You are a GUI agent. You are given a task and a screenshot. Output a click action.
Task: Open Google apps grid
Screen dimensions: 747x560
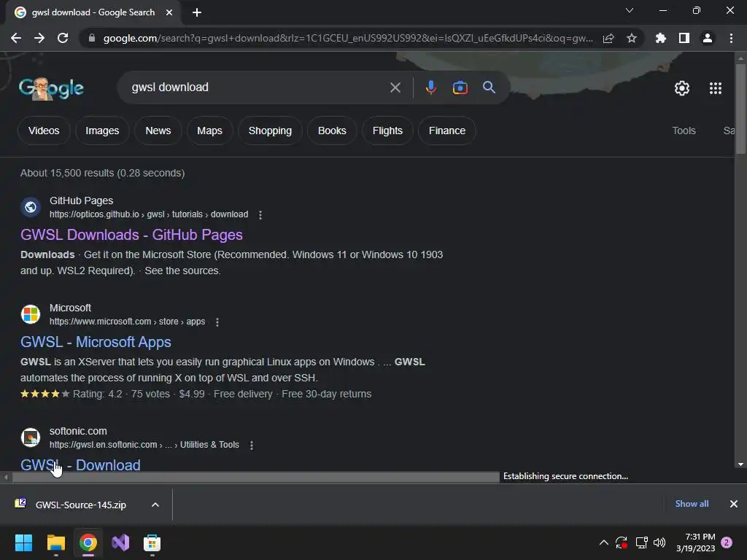point(716,88)
